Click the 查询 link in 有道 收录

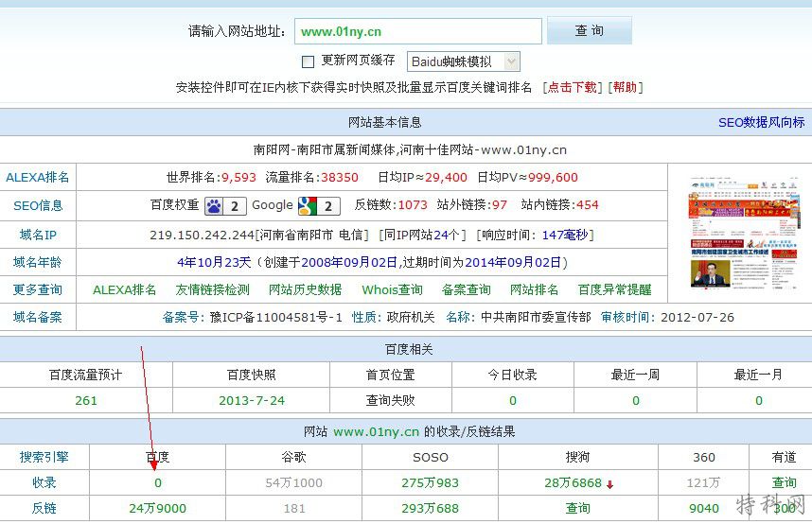pyautogui.click(x=784, y=482)
